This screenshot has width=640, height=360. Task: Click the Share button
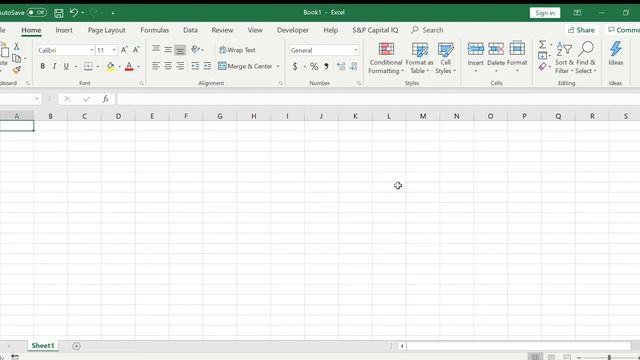(x=581, y=30)
